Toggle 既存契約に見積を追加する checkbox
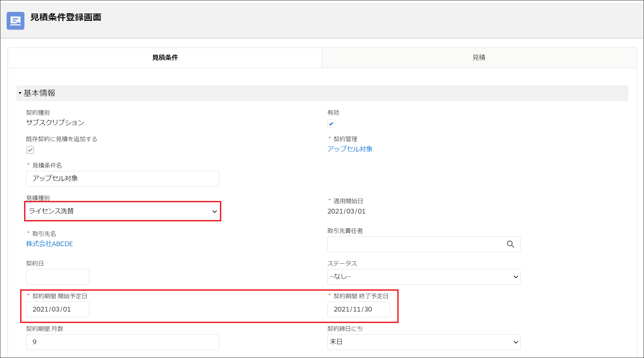Viewport: 644px width, 358px height. point(30,150)
